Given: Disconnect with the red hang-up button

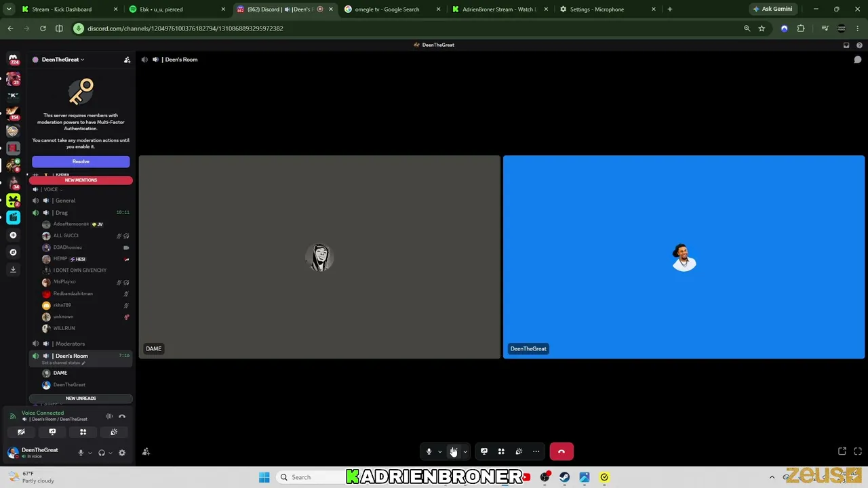Looking at the screenshot, I should point(561,451).
